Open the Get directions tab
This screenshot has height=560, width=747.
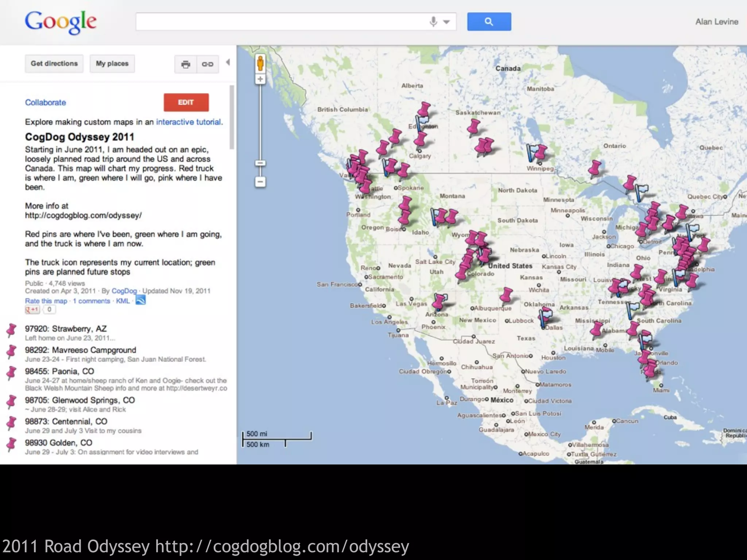click(54, 64)
